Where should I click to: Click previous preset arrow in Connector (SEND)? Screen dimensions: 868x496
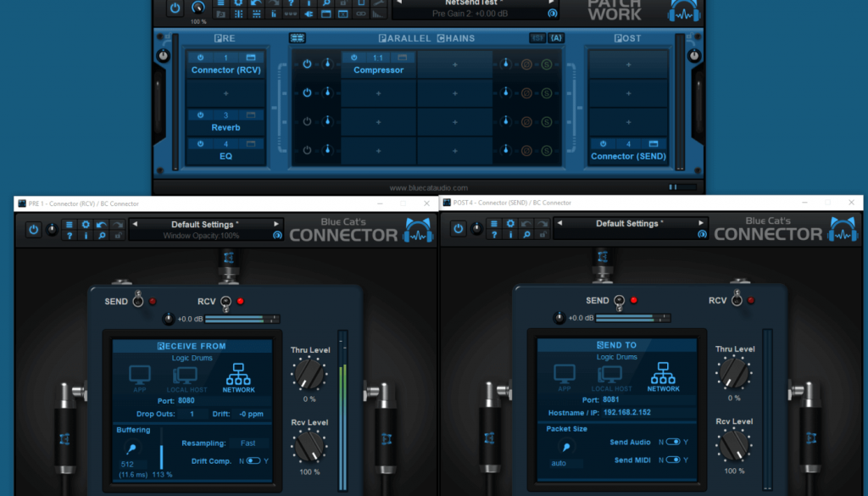(560, 224)
